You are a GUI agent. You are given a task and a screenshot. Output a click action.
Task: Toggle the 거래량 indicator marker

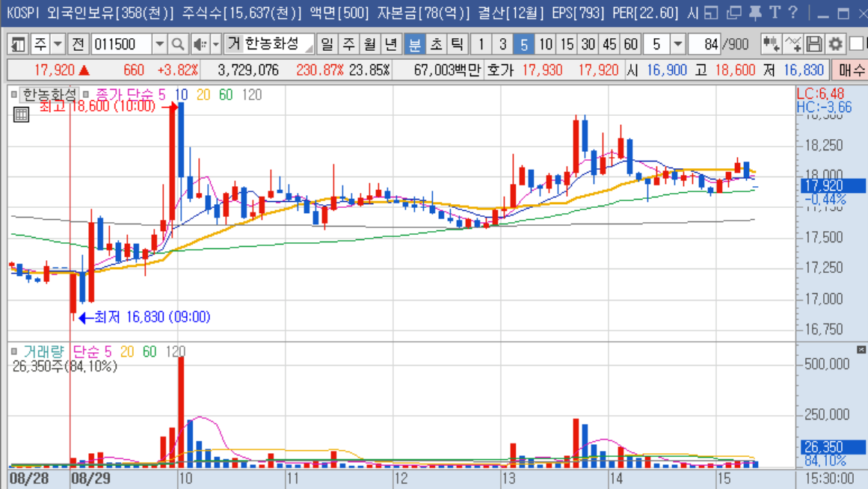pos(14,351)
